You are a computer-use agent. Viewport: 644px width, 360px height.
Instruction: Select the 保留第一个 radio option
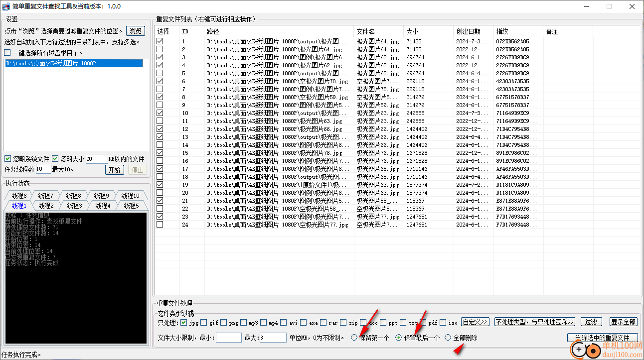(x=354, y=338)
